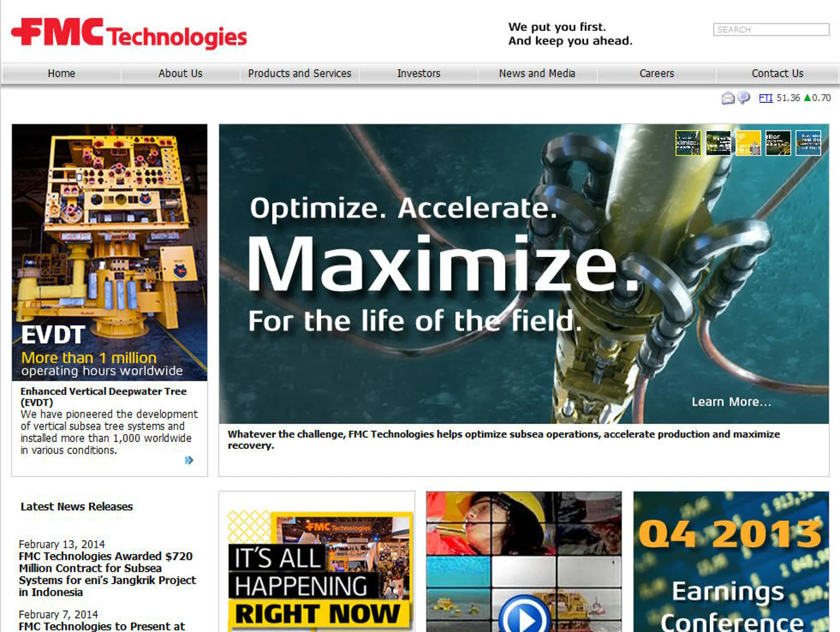Go to the Home menu item
Image resolution: width=840 pixels, height=632 pixels.
pos(61,73)
